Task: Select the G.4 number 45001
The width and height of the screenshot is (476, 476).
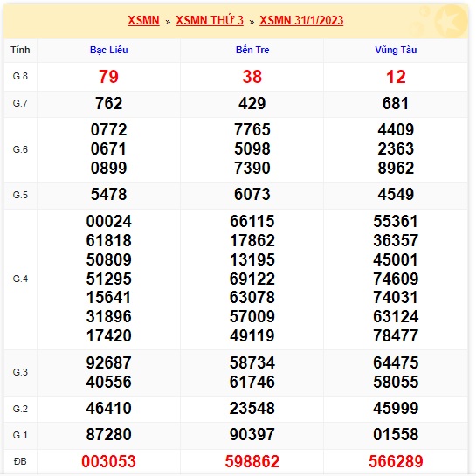Action: [x=396, y=260]
